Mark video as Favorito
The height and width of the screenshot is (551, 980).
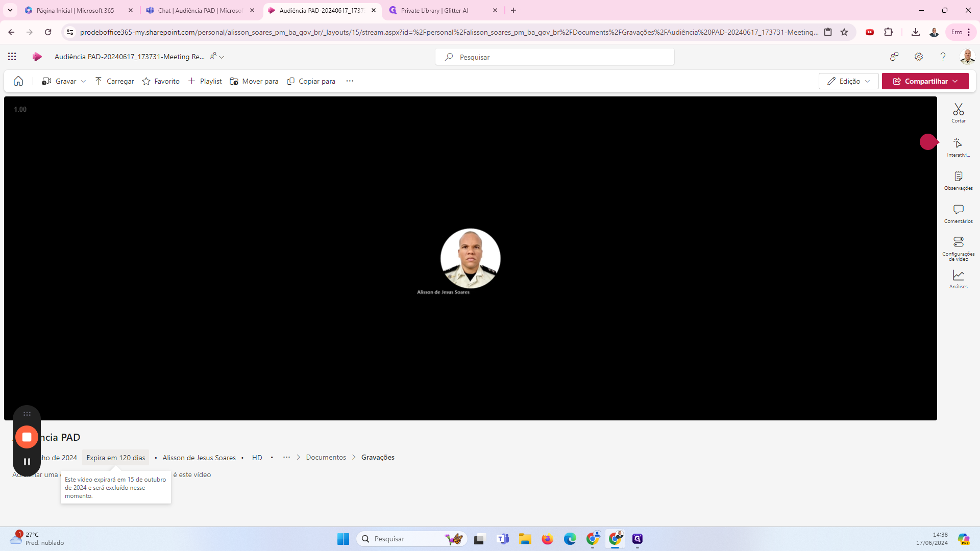pos(161,81)
